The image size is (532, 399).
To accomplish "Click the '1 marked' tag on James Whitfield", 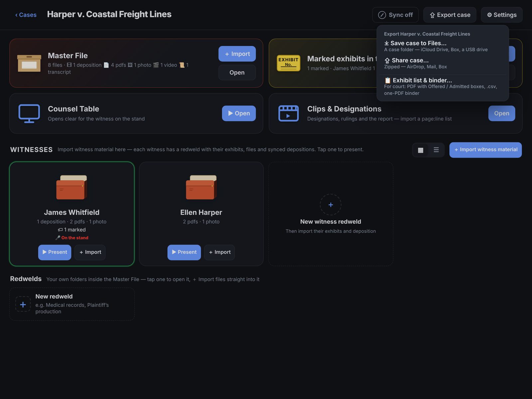I will (x=72, y=230).
